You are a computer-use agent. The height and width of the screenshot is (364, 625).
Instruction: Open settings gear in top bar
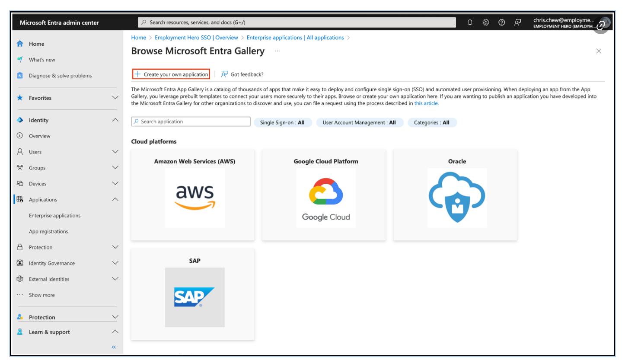coord(486,22)
